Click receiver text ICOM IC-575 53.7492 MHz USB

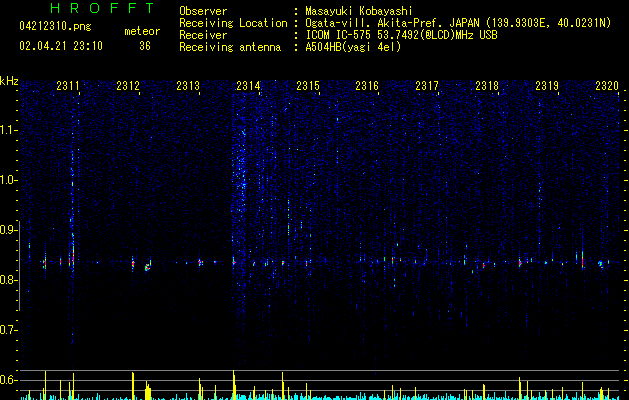pyautogui.click(x=401, y=35)
